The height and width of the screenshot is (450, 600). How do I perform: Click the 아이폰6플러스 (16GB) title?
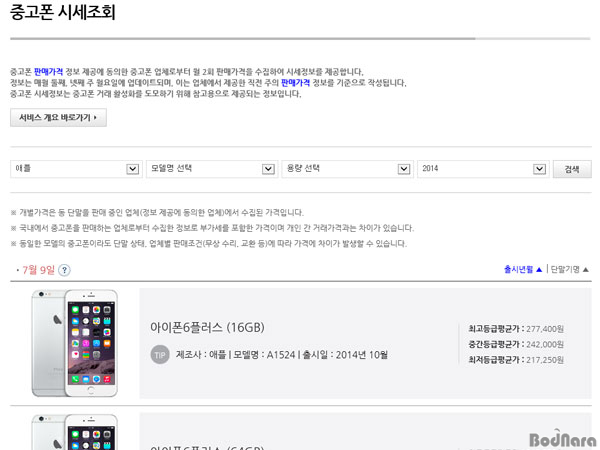click(207, 328)
